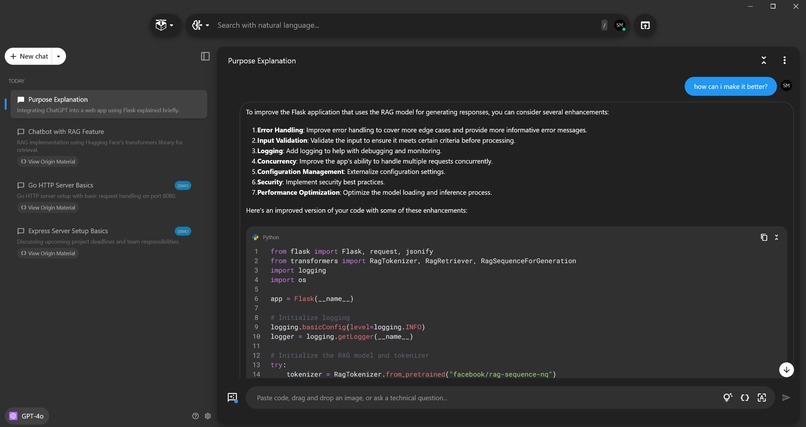
Task: Click the 'TODAY' section label in the sidebar
Action: (x=16, y=81)
